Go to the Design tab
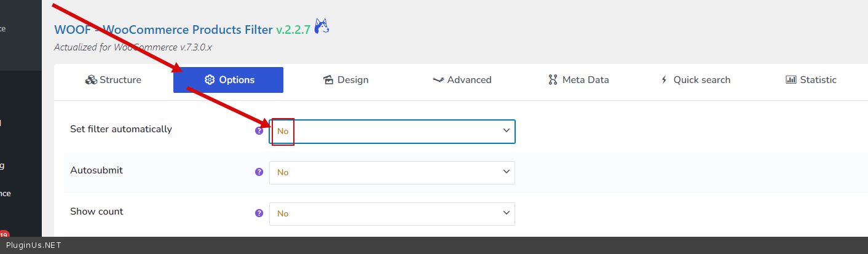 click(346, 80)
